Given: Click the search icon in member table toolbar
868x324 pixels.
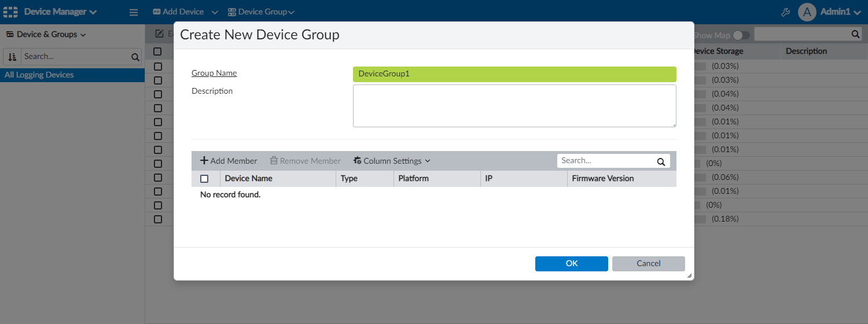Looking at the screenshot, I should [661, 161].
